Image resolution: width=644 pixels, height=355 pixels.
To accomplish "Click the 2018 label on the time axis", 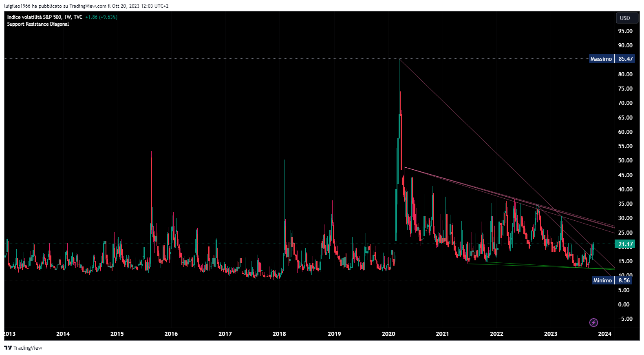I will [279, 334].
